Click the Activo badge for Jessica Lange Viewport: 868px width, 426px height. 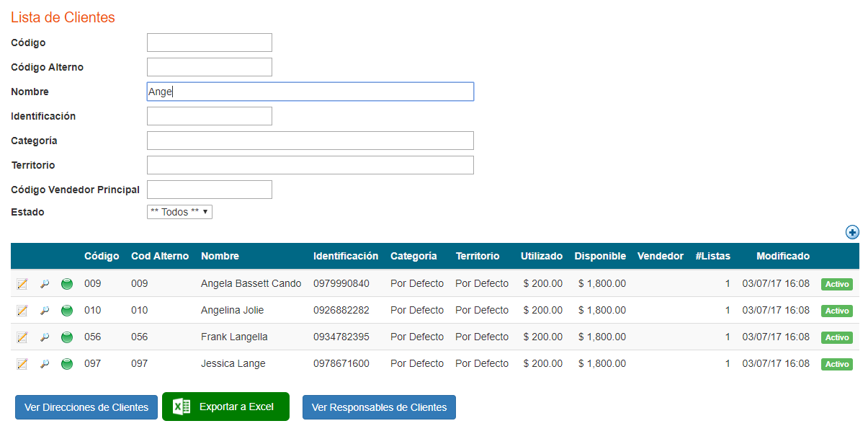pyautogui.click(x=837, y=364)
